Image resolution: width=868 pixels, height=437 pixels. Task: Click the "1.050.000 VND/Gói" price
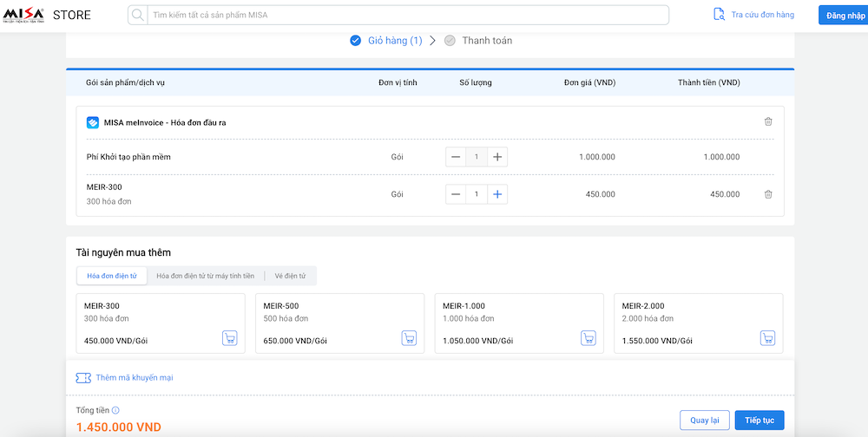point(477,341)
